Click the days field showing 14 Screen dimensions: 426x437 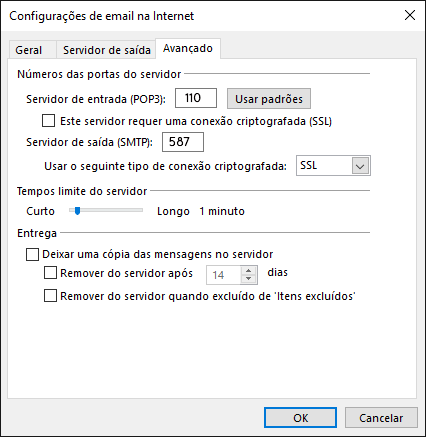point(223,275)
